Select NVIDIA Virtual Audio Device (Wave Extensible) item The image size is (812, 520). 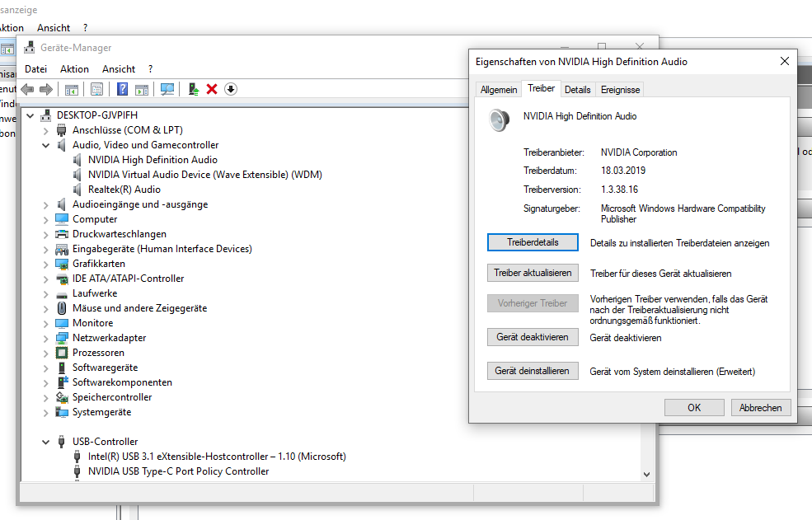pos(204,175)
